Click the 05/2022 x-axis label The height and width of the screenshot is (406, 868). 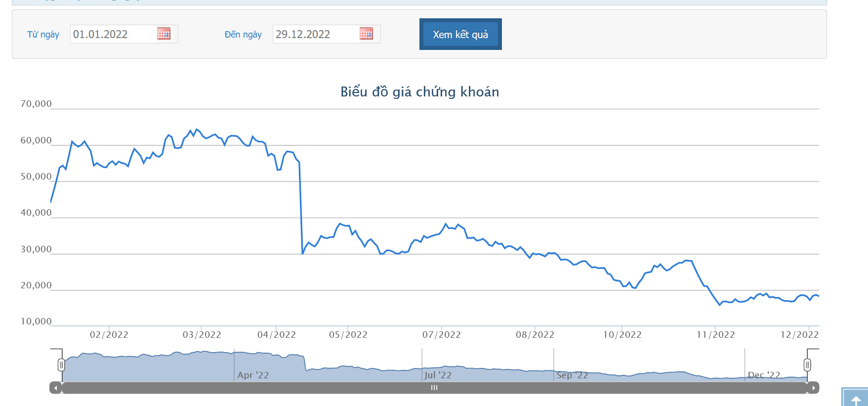348,335
